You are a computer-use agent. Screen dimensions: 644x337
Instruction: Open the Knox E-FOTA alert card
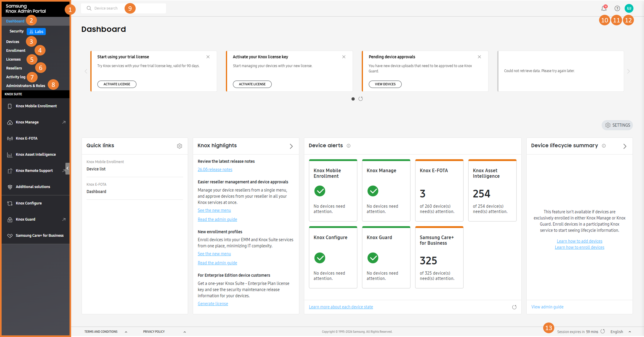tap(439, 190)
